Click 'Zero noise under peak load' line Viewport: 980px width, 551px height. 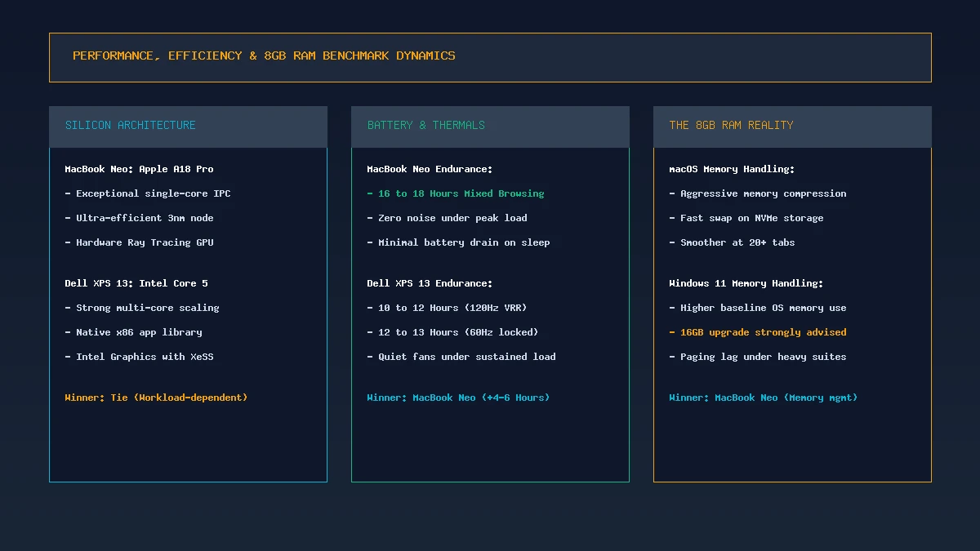click(x=447, y=218)
